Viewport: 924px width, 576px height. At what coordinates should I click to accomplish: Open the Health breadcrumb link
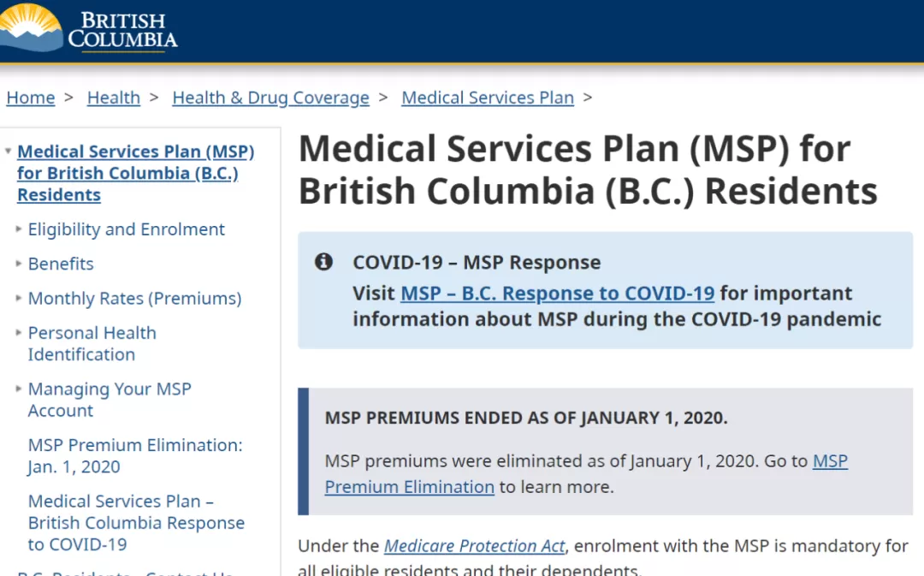pos(114,98)
